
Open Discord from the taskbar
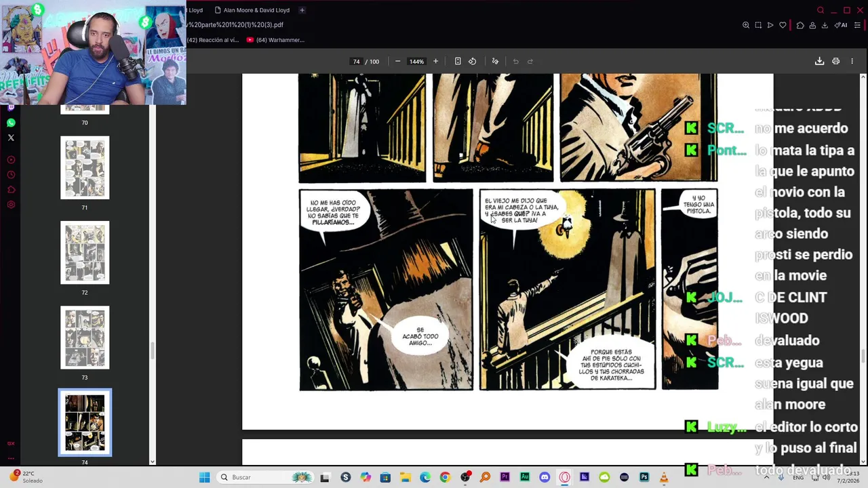545,477
